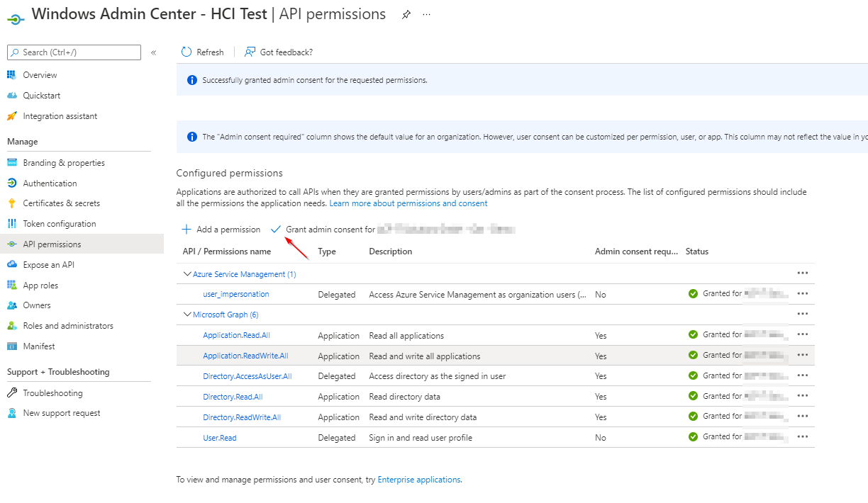Go to Authentication section
This screenshot has width=868, height=503.
pos(50,183)
